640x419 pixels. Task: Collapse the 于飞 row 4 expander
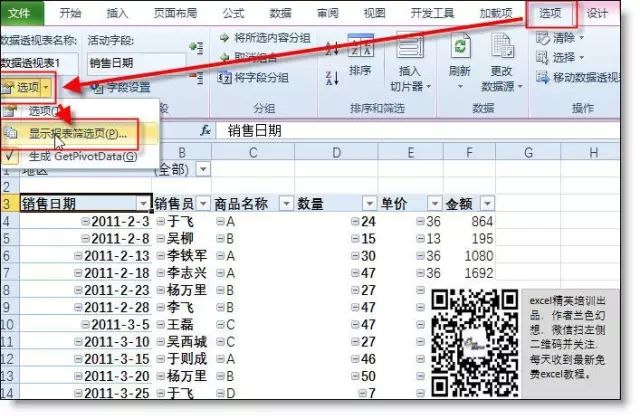tap(161, 221)
